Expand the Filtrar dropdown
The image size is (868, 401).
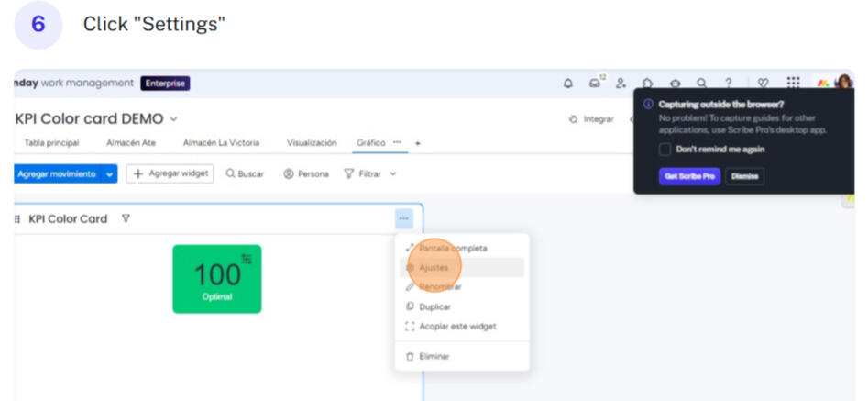tap(393, 174)
